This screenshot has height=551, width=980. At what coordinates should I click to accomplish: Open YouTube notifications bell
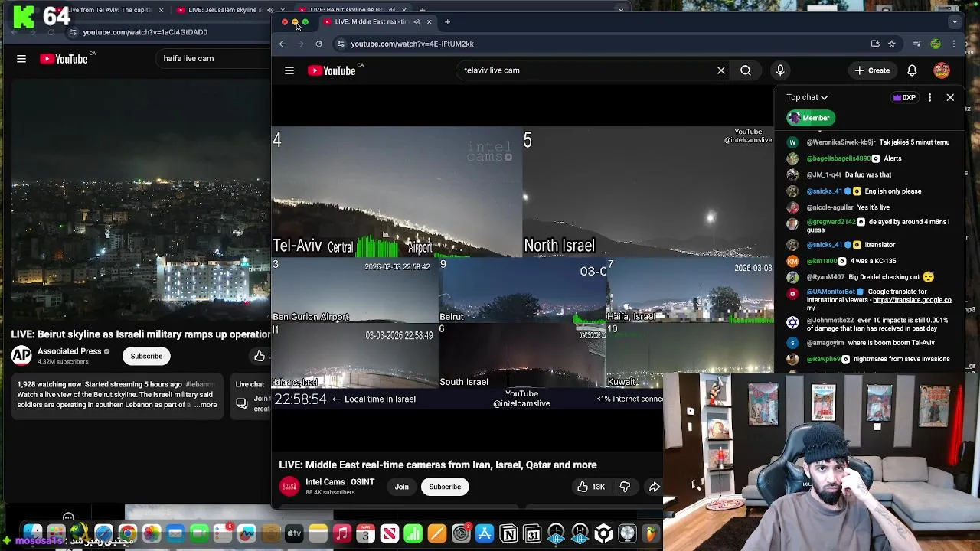[912, 70]
